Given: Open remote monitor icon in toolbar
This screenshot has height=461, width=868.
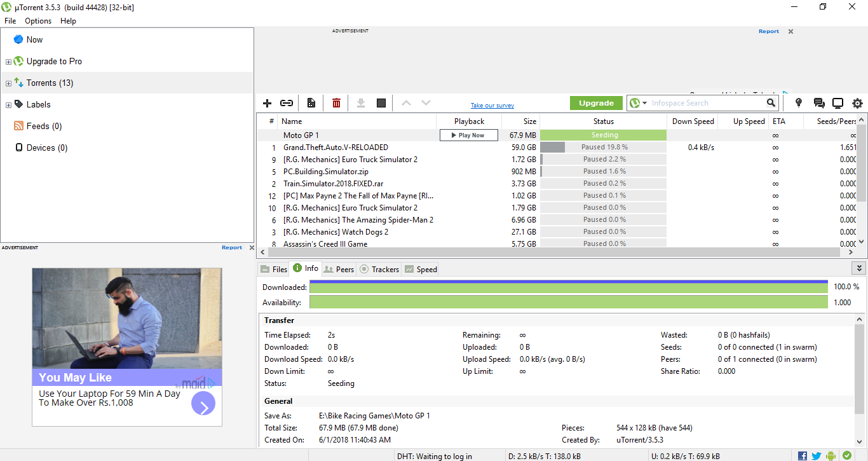Looking at the screenshot, I should [x=837, y=103].
